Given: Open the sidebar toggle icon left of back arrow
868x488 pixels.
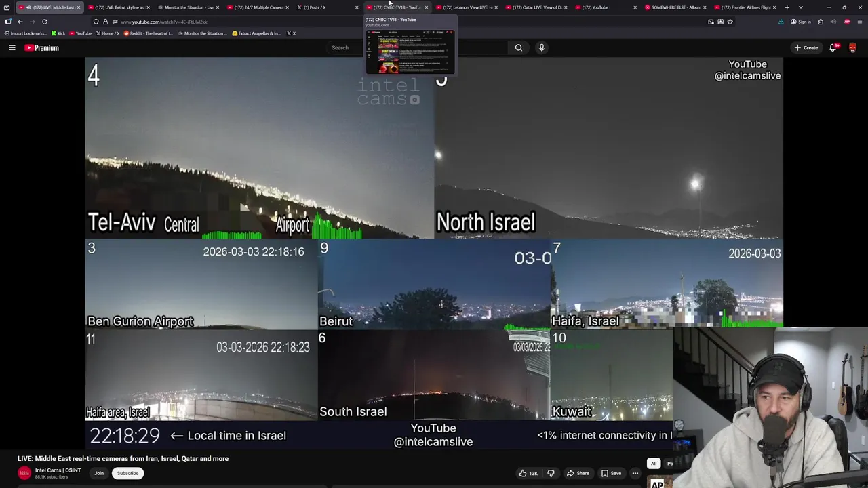Looking at the screenshot, I should tap(8, 22).
